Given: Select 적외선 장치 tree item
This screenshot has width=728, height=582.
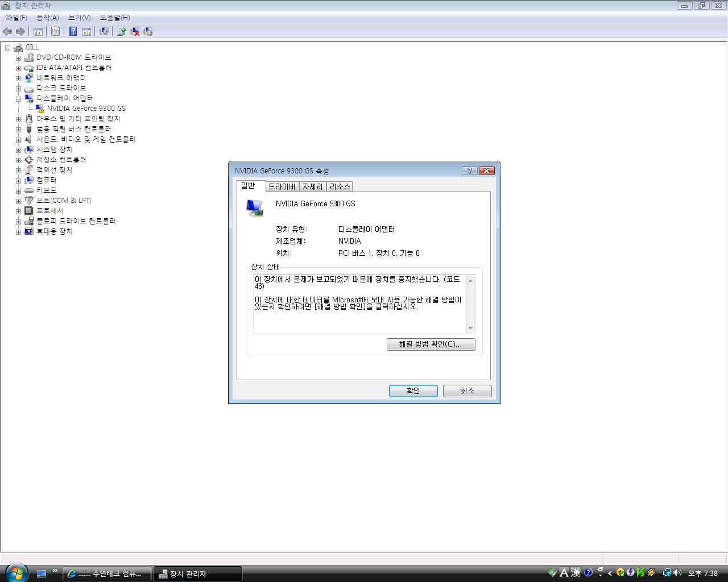Looking at the screenshot, I should pos(55,170).
